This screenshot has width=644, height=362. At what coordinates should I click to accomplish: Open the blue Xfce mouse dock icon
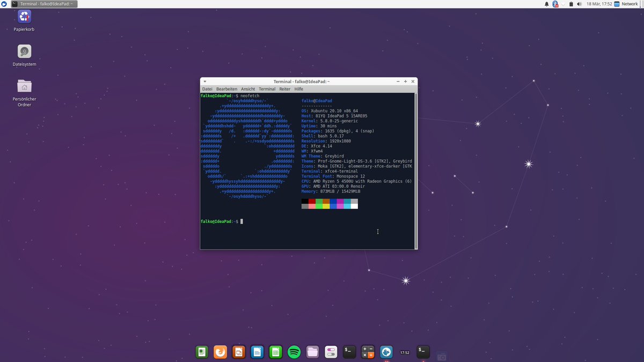pos(386,352)
